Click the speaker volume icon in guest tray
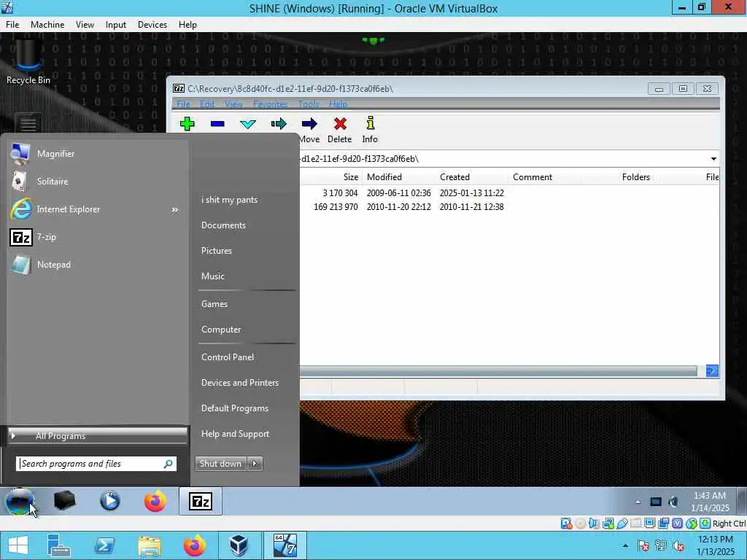 pos(673,502)
